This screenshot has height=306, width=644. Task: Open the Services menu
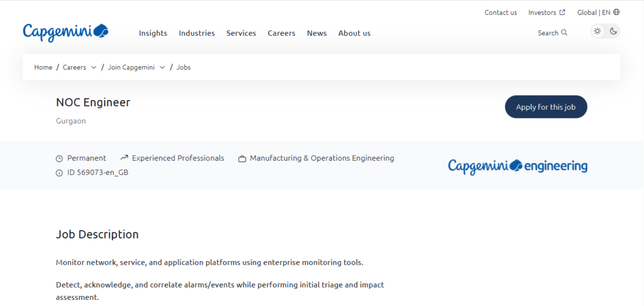[241, 33]
